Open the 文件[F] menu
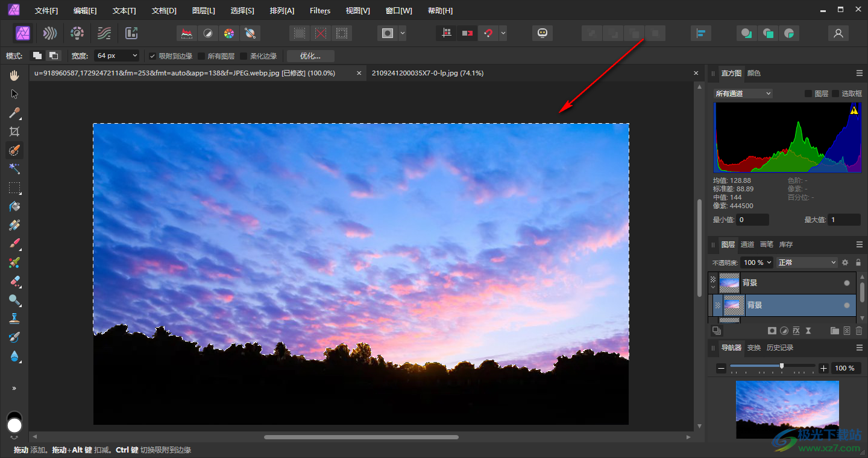 [46, 11]
